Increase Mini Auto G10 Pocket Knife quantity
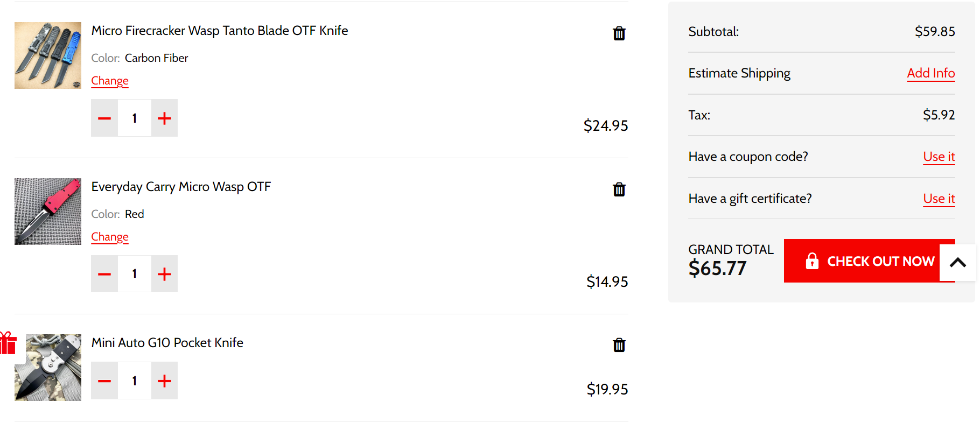 tap(164, 380)
